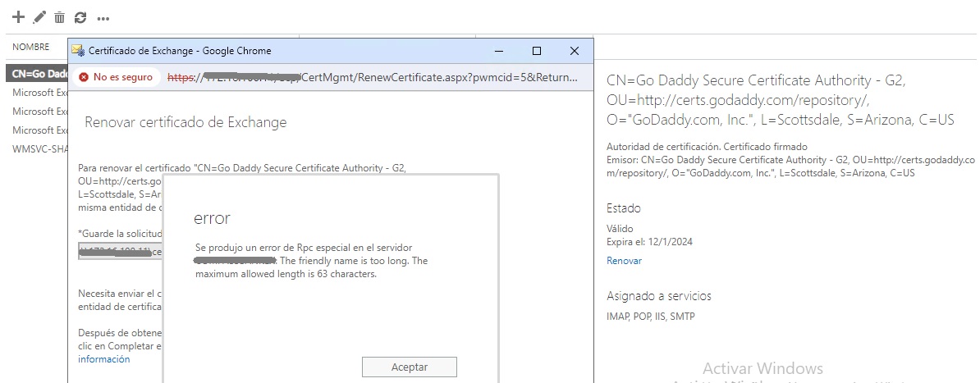The image size is (980, 383).
Task: Click 'Expira el: 12/1/2024' text
Action: pos(649,242)
